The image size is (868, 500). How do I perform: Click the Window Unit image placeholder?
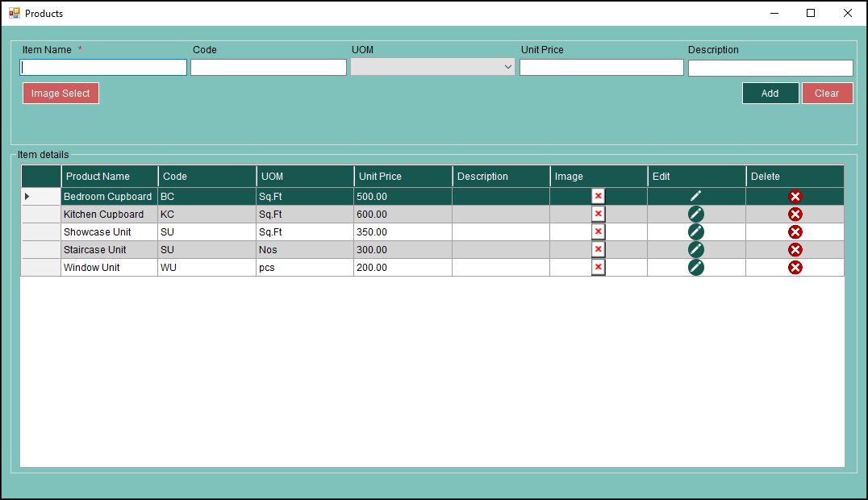click(x=598, y=267)
